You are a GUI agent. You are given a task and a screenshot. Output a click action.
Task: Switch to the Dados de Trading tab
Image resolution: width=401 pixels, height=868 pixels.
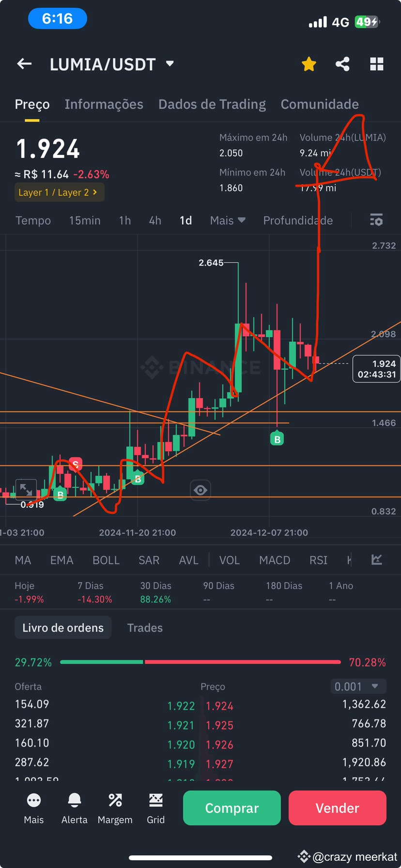(x=212, y=104)
